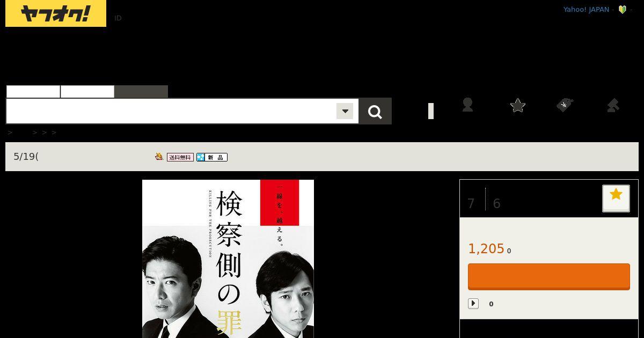The height and width of the screenshot is (338, 644).
Task: Open the My Auction person icon
Action: pyautogui.click(x=467, y=105)
